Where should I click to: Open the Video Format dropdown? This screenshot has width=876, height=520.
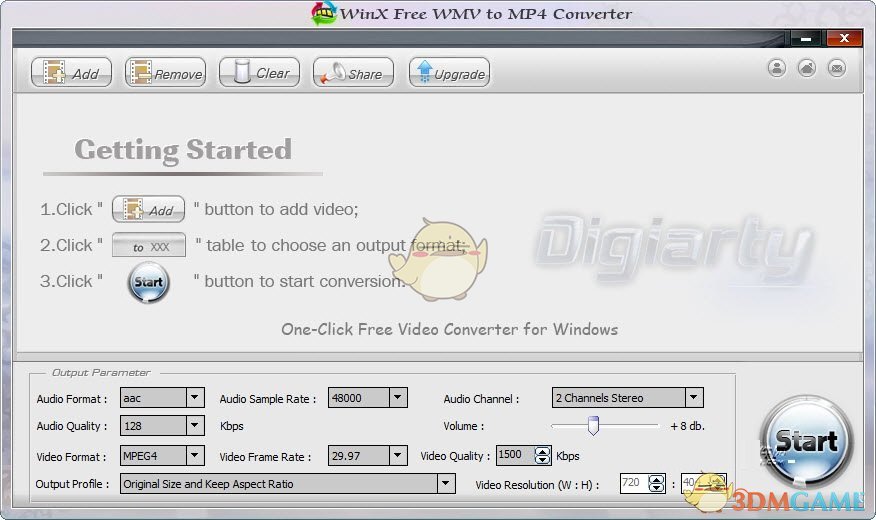(194, 456)
